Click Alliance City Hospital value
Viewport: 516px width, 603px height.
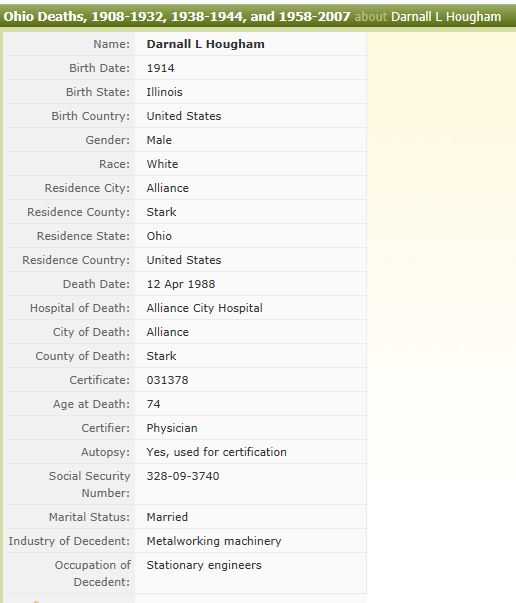point(204,308)
